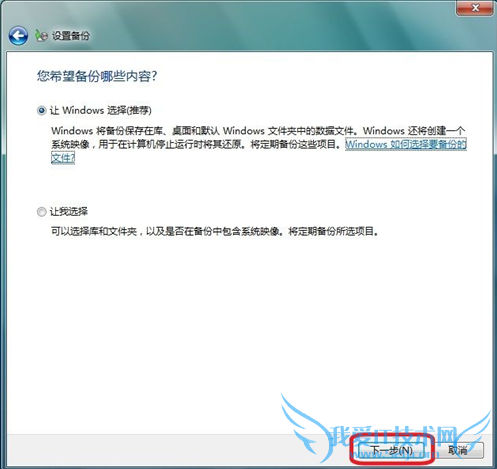Click the 下一步(N) button
Image resolution: width=497 pixels, height=469 pixels.
click(392, 451)
